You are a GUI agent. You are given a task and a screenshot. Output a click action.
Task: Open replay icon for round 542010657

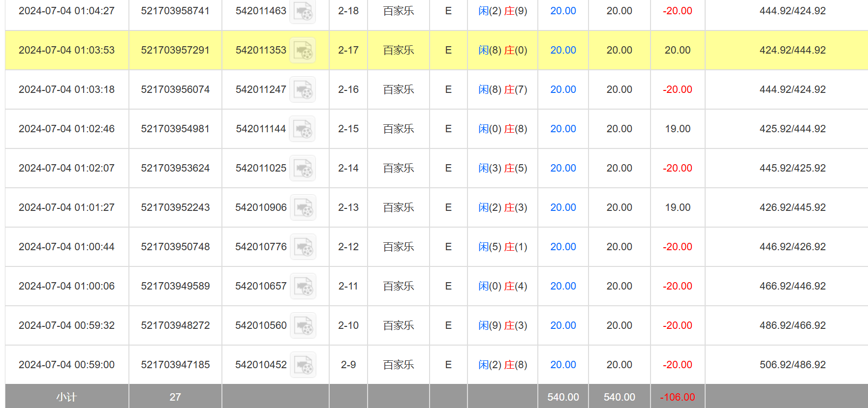coord(303,286)
